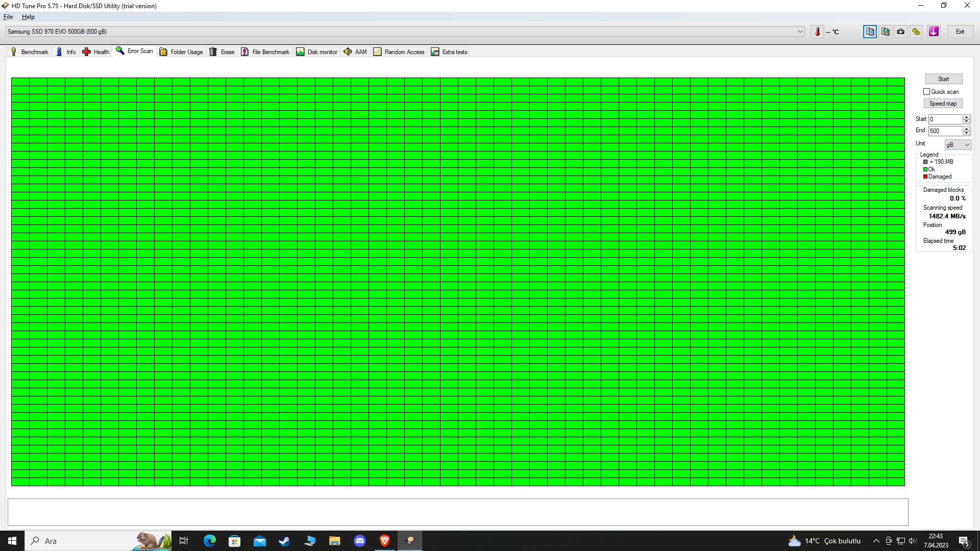Screen dimensions: 980x551
Task: Open the Discord taskbar icon
Action: (360, 541)
